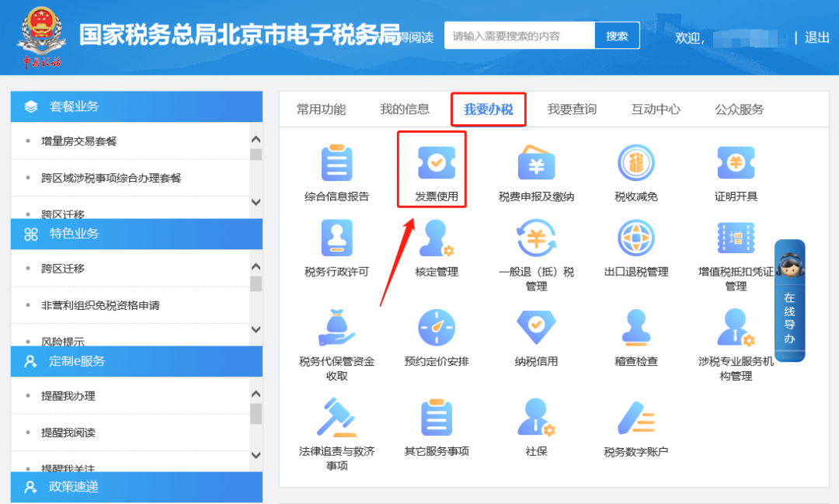Click the site title 国家税务总局北京市电子税务局

240,35
